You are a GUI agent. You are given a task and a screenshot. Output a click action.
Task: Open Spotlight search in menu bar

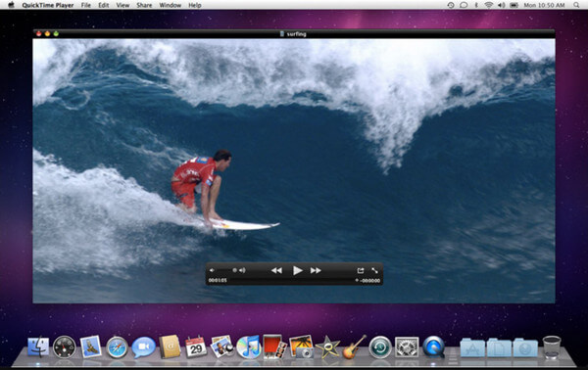click(x=576, y=5)
